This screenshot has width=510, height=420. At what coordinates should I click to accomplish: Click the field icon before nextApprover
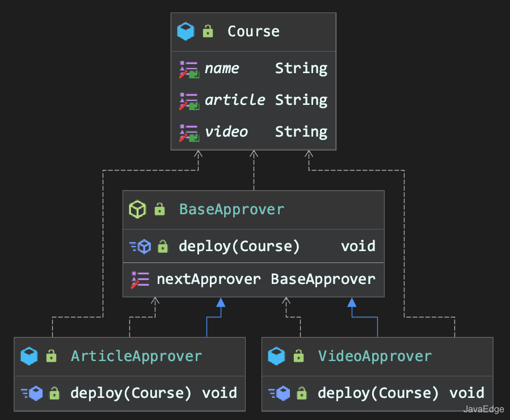click(x=140, y=279)
